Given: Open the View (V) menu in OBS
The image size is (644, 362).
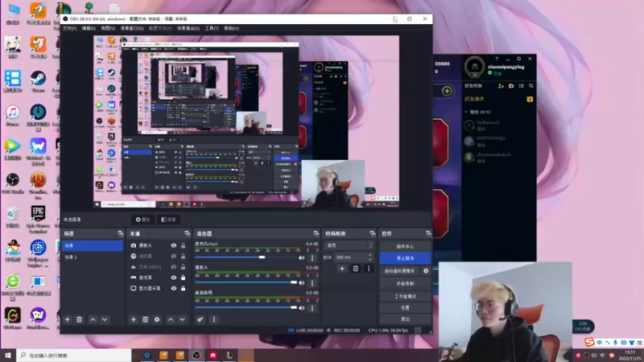Looking at the screenshot, I should coord(108,28).
